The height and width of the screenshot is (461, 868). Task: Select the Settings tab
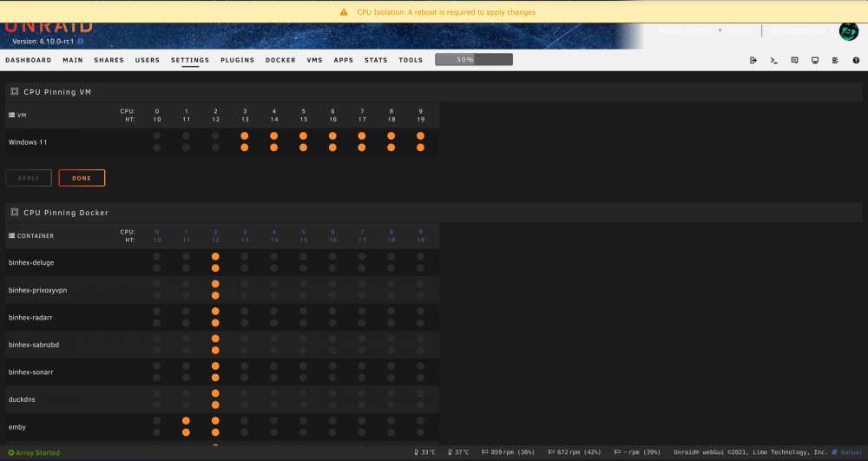[x=190, y=60]
